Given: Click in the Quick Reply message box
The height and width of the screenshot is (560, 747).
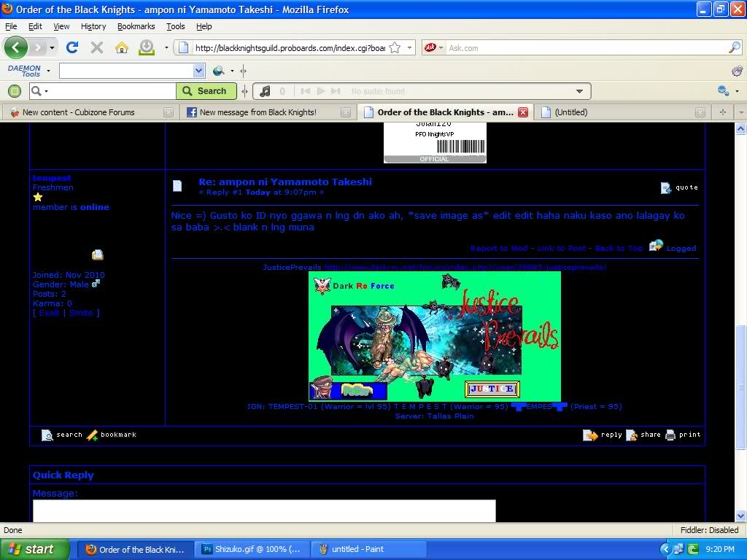Looking at the screenshot, I should pos(264,511).
